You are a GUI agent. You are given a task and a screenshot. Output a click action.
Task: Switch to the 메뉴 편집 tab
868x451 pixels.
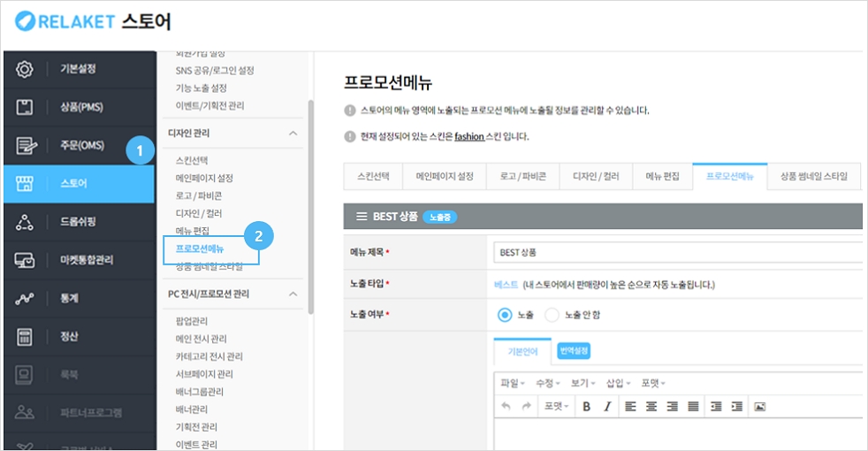pyautogui.click(x=662, y=177)
